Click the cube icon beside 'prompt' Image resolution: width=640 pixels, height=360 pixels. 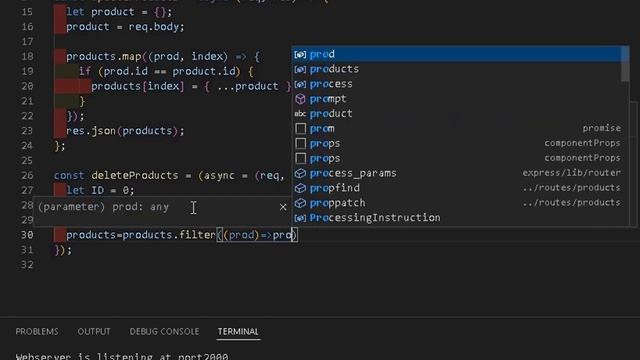point(300,99)
